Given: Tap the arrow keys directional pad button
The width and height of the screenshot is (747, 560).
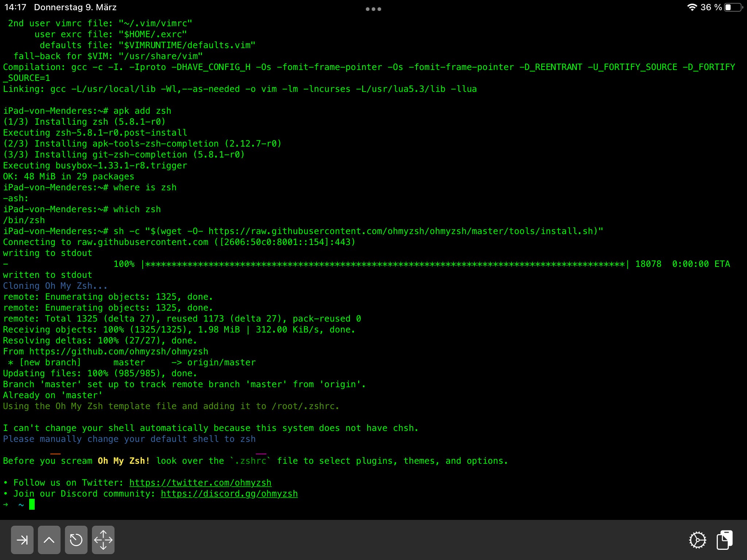Looking at the screenshot, I should click(x=103, y=540).
